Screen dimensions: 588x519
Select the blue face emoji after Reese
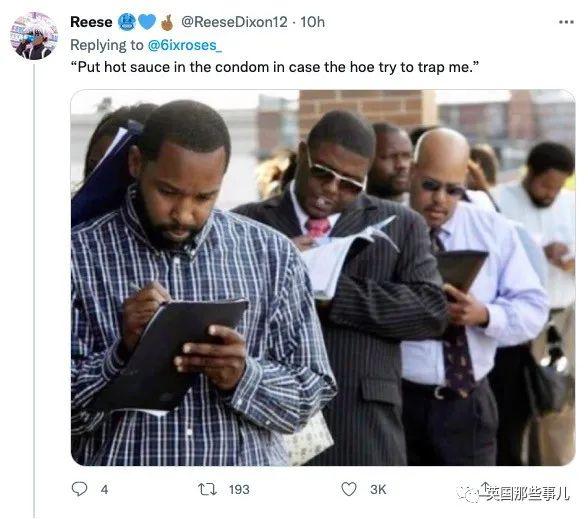point(127,22)
